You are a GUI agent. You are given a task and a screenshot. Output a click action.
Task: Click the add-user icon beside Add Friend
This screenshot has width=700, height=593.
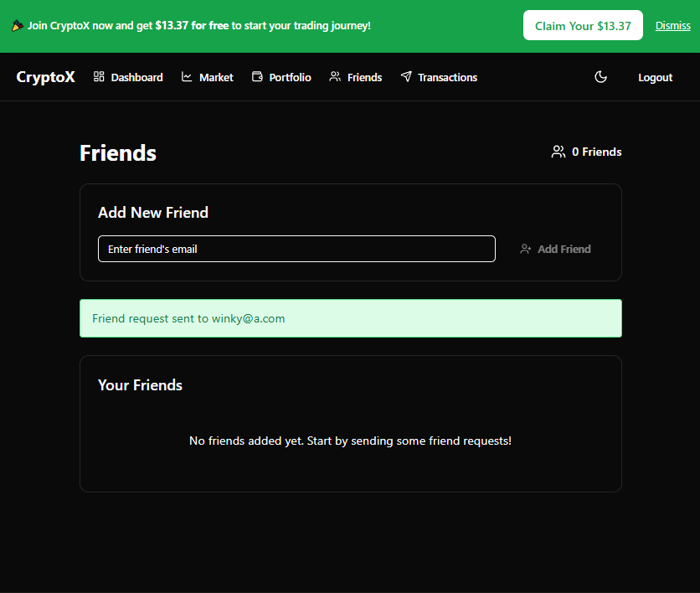click(526, 249)
